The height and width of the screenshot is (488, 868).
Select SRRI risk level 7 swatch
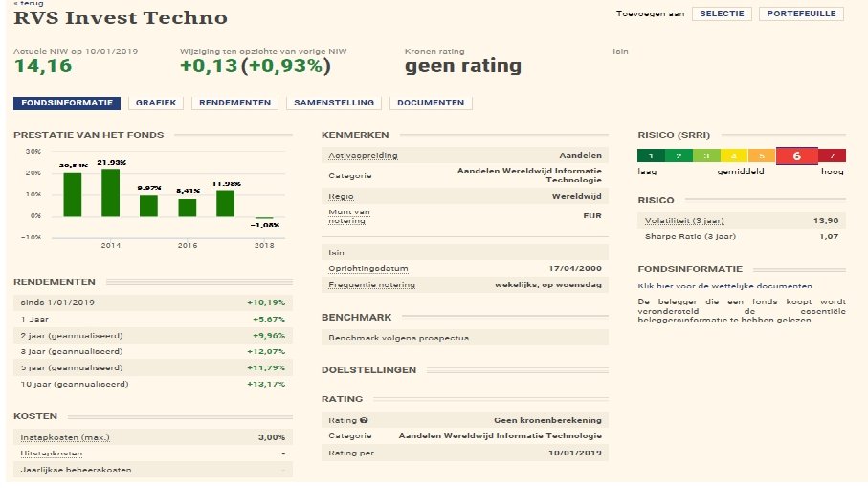(832, 156)
